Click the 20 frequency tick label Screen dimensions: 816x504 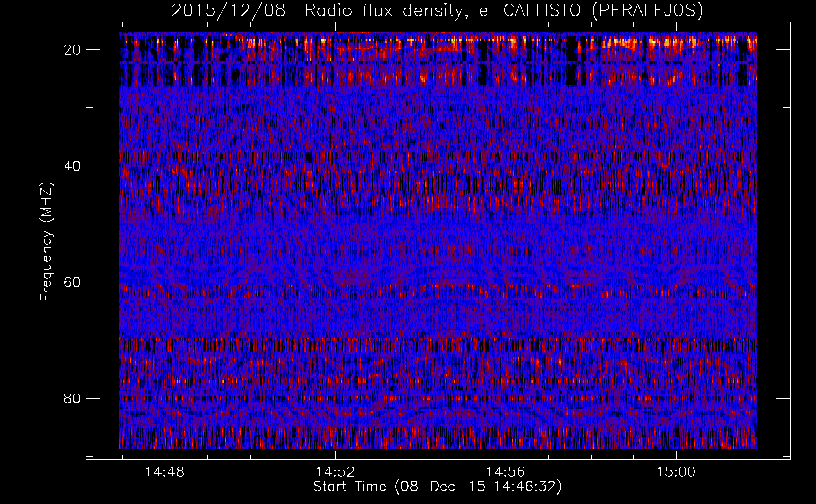pyautogui.click(x=73, y=50)
